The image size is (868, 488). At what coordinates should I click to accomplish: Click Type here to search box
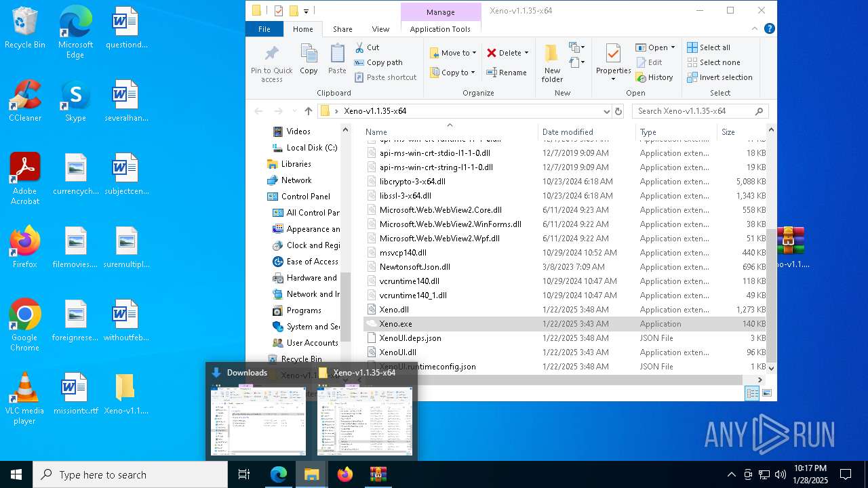pyautogui.click(x=130, y=474)
